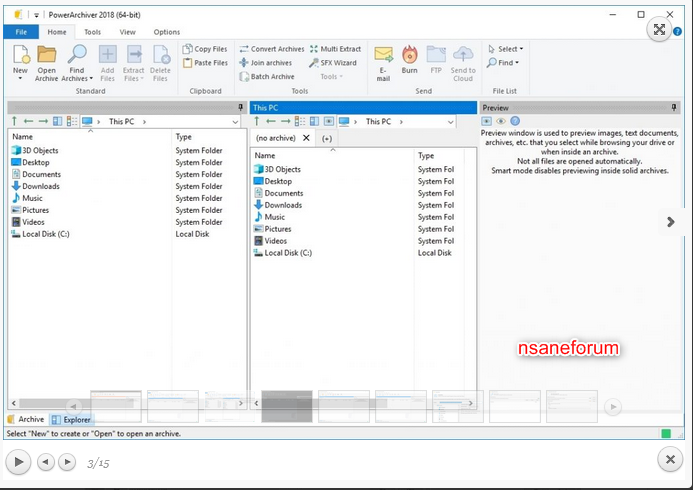Select Local Disk (C:) in middle pane
The image size is (693, 490).
(x=283, y=253)
